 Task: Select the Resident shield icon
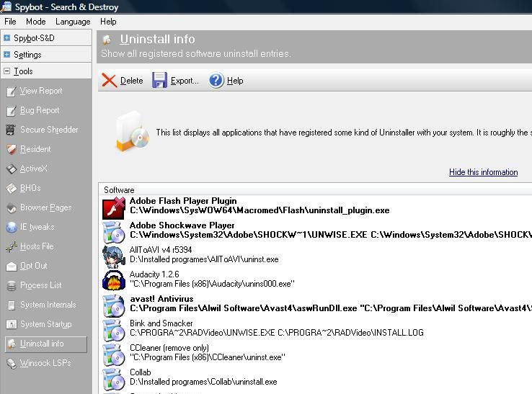11,149
